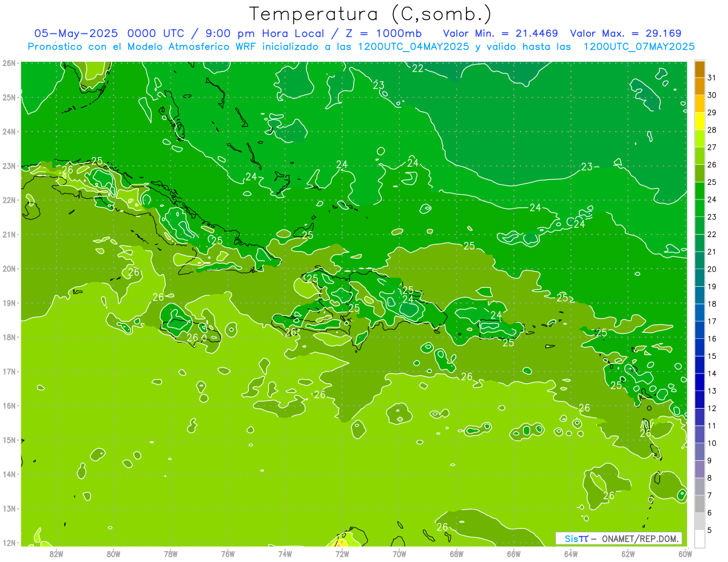Click the 21N latitude axis label

10,235
